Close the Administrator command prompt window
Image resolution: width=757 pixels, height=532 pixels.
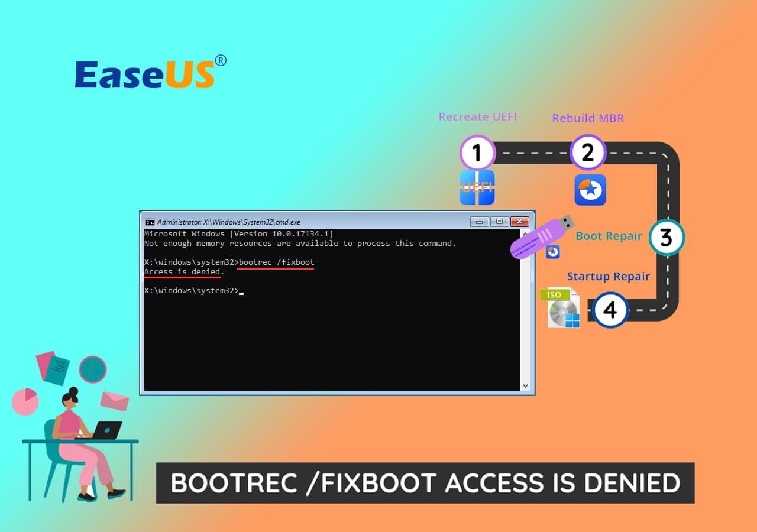pos(519,222)
